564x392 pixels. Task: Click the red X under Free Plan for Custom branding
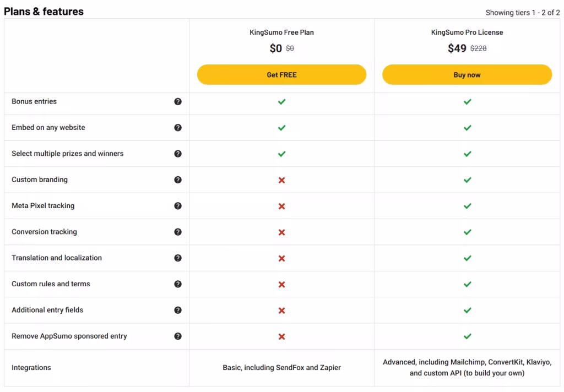(x=281, y=179)
